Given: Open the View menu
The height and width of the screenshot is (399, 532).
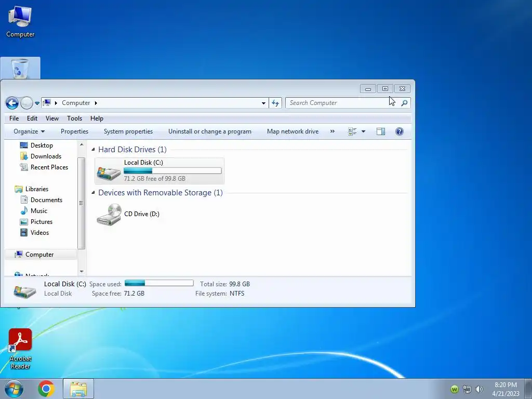Looking at the screenshot, I should (52, 118).
